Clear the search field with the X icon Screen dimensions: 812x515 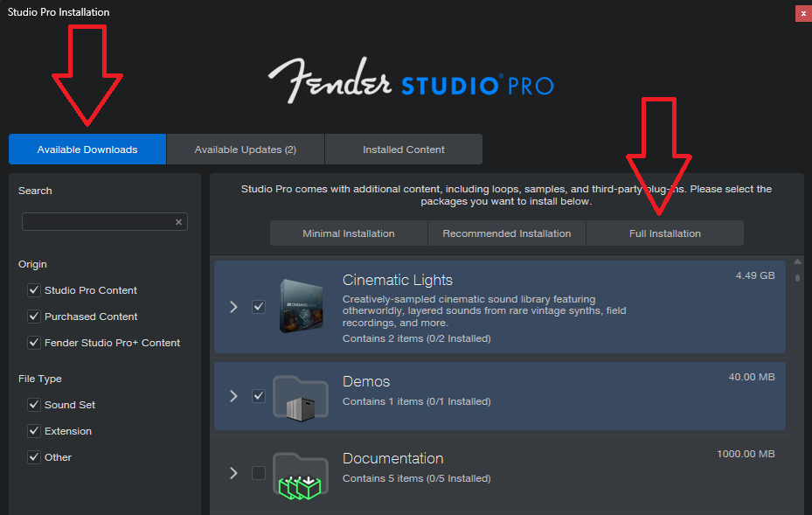[178, 222]
